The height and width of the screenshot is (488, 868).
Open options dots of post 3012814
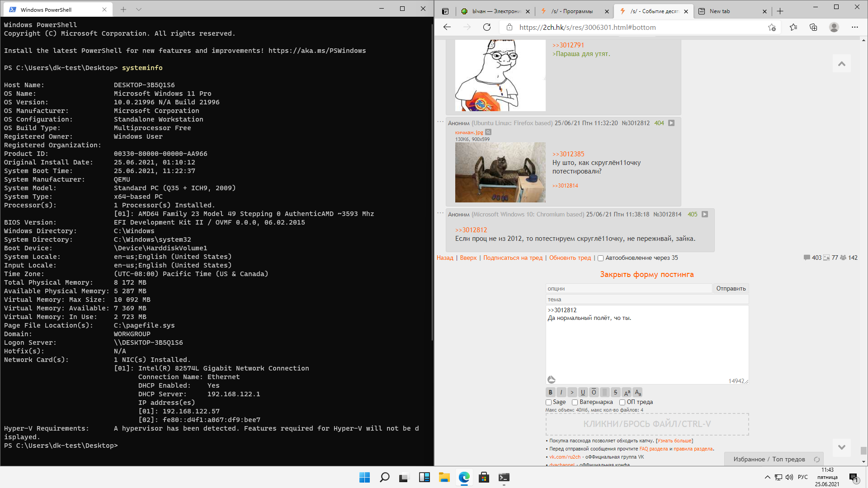tap(440, 213)
